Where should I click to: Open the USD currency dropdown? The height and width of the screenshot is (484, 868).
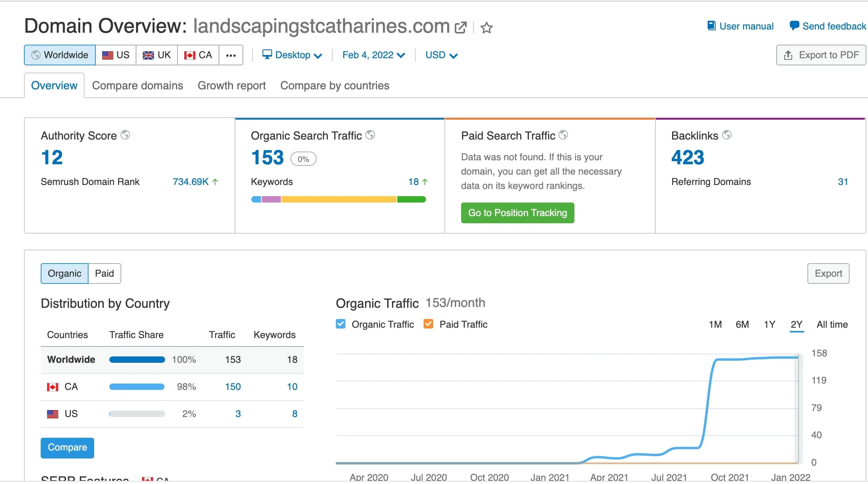(x=441, y=55)
